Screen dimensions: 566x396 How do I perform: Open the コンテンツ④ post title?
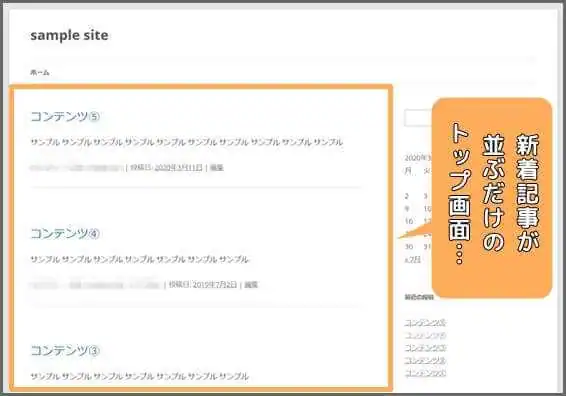[65, 234]
